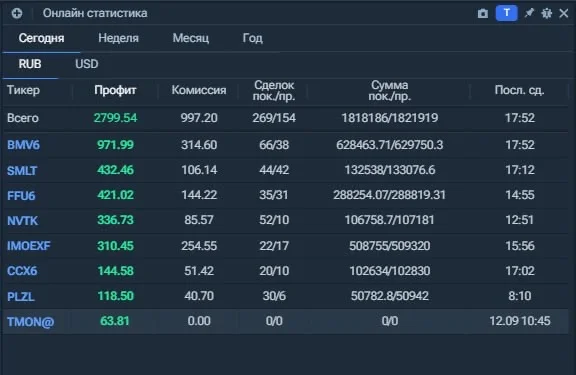Click NVTK trades count 52/10
Screen dimensions: 576x375
click(x=274, y=220)
